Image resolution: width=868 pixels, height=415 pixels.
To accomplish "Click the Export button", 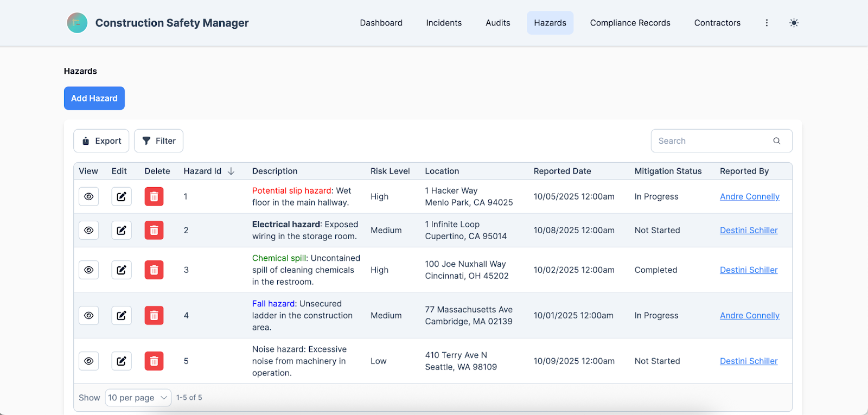I will (x=101, y=141).
